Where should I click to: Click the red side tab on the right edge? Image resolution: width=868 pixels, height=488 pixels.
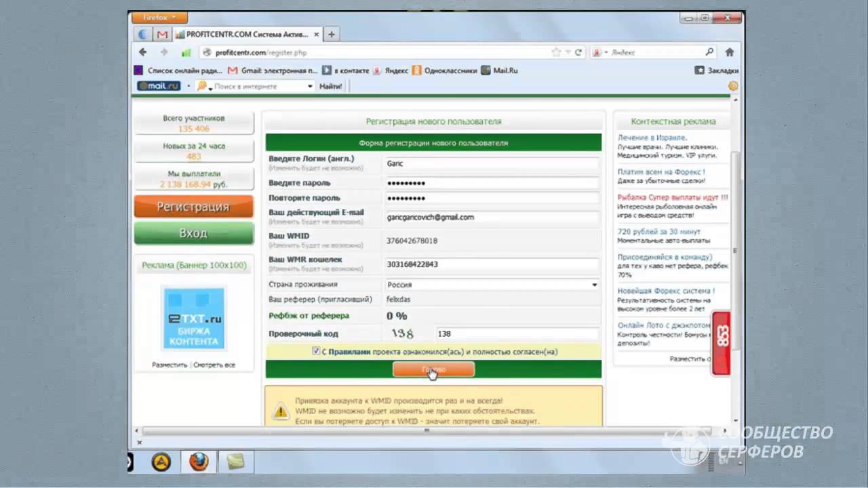click(x=721, y=343)
